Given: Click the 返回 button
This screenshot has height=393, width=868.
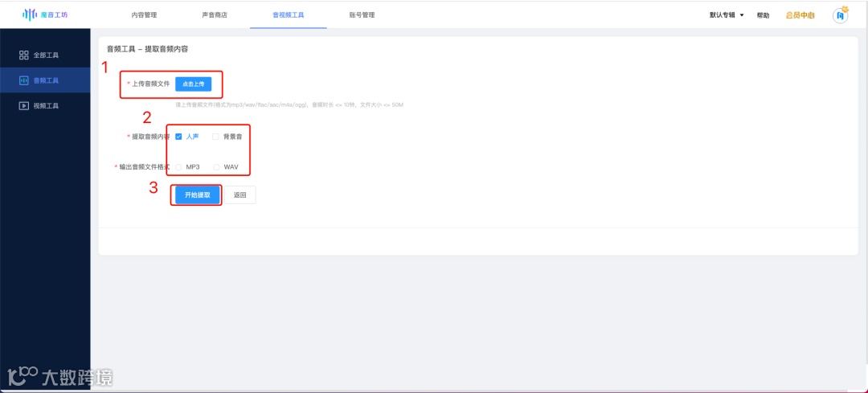Looking at the screenshot, I should 240,195.
